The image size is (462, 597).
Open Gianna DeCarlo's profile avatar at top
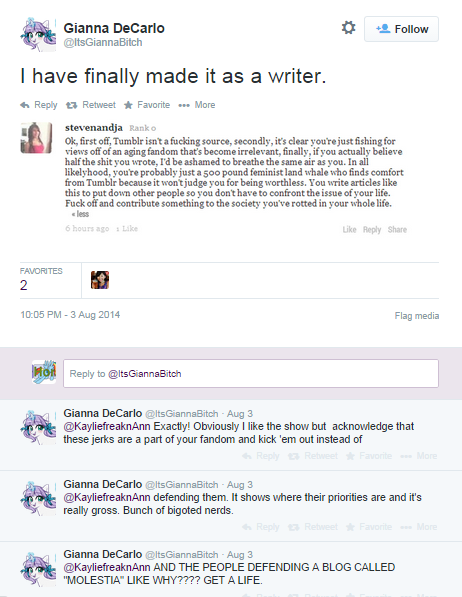pyautogui.click(x=38, y=35)
